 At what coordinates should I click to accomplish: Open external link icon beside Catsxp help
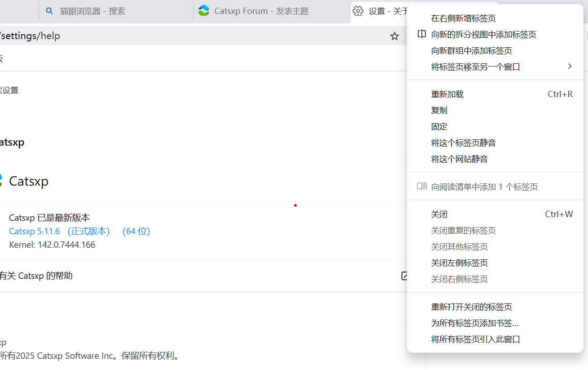pos(404,276)
